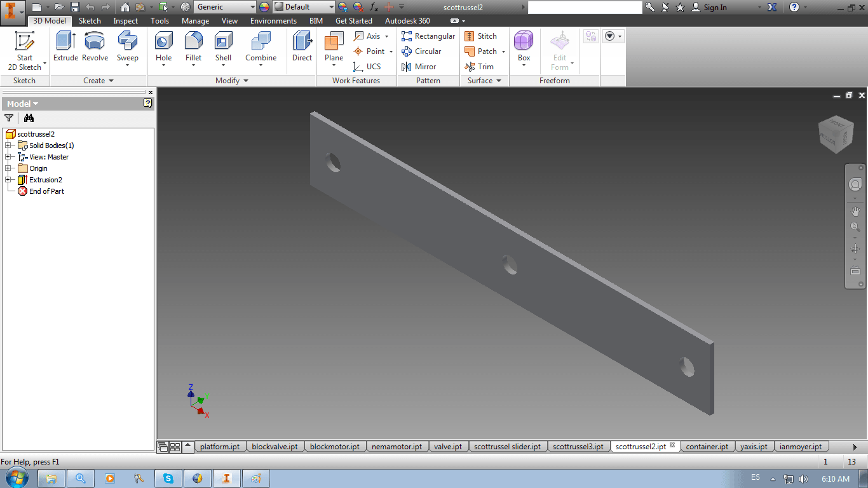Image resolution: width=868 pixels, height=488 pixels.
Task: Click Sign In
Action: pos(709,7)
